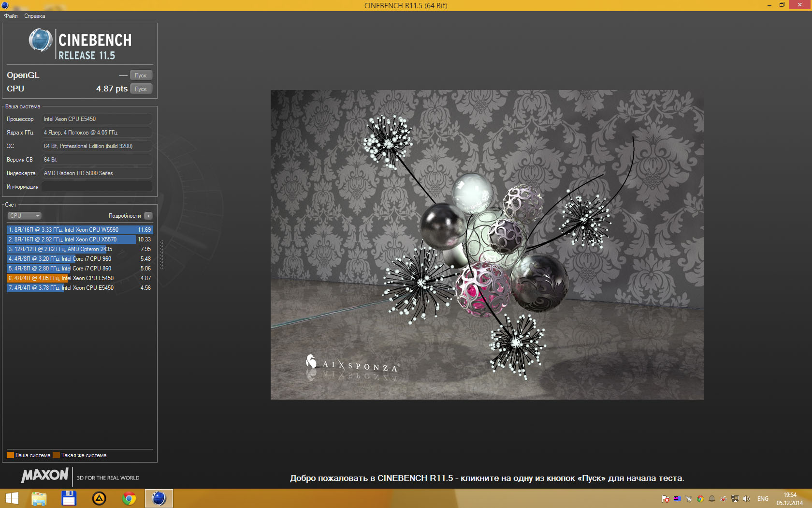The width and height of the screenshot is (812, 508).
Task: Select the Intel Core i7 CPU 860 row
Action: coord(80,269)
